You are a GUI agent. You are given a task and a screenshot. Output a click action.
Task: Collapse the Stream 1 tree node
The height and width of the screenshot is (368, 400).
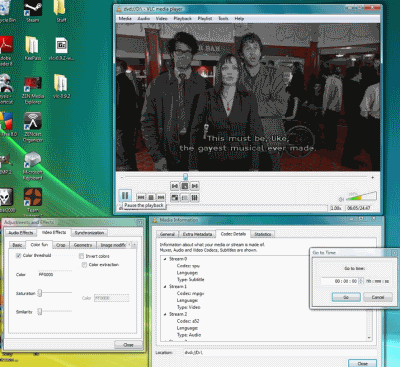[x=165, y=287]
